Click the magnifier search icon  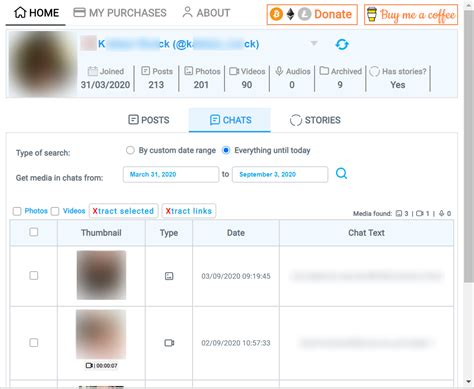point(341,173)
